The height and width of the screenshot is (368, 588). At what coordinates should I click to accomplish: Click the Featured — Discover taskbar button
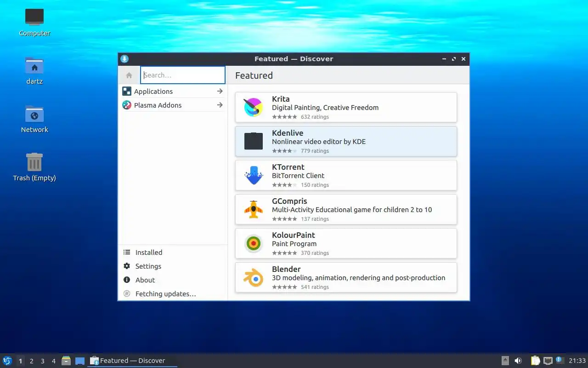(x=132, y=361)
